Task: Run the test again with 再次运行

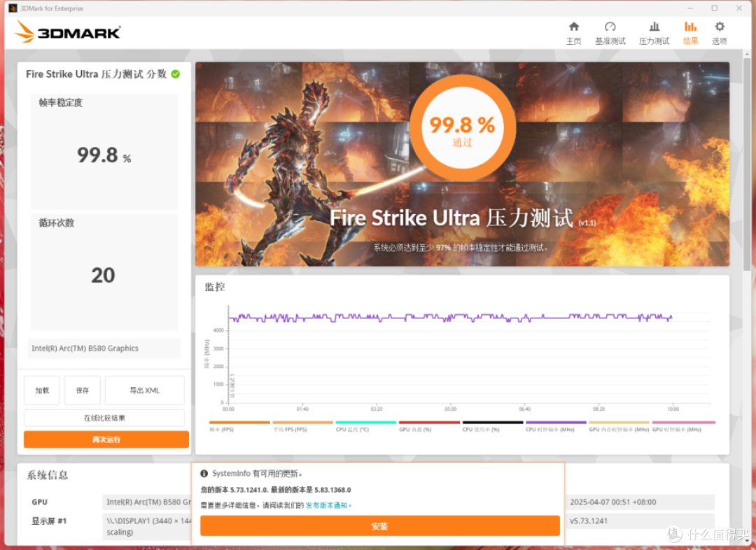Action: tap(106, 439)
